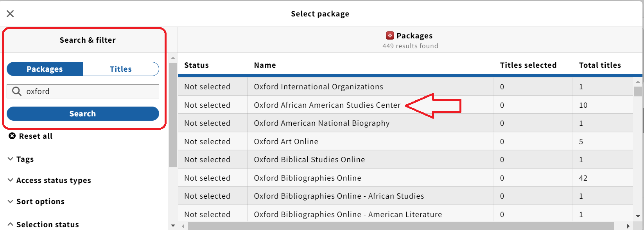
Task: Click total titles 5 for Oxford Art Online
Action: tap(581, 141)
